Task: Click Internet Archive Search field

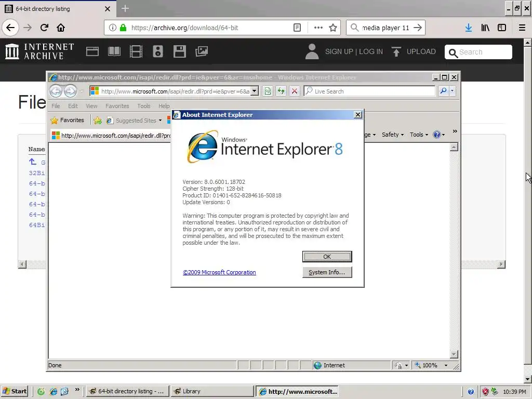Action: tap(478, 52)
